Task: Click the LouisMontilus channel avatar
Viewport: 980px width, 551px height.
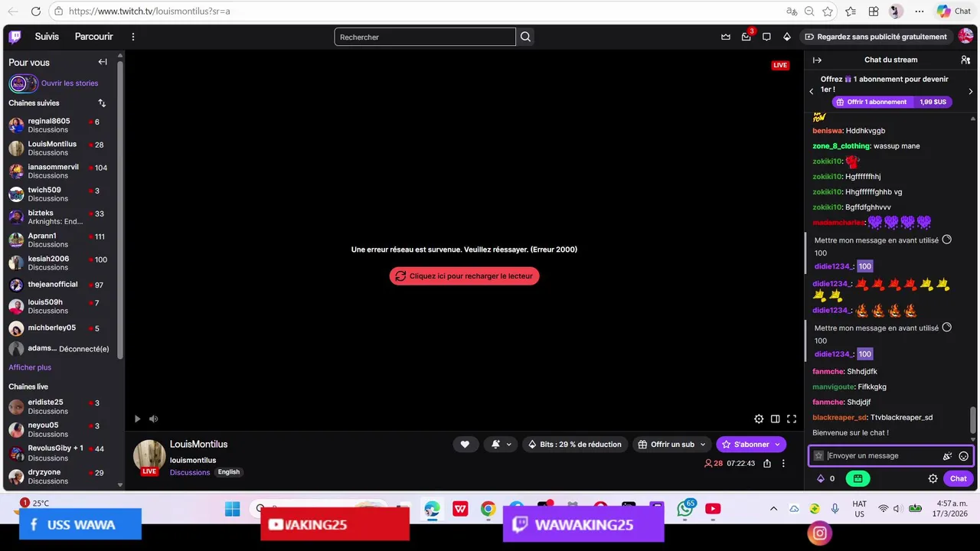Action: pos(149,455)
